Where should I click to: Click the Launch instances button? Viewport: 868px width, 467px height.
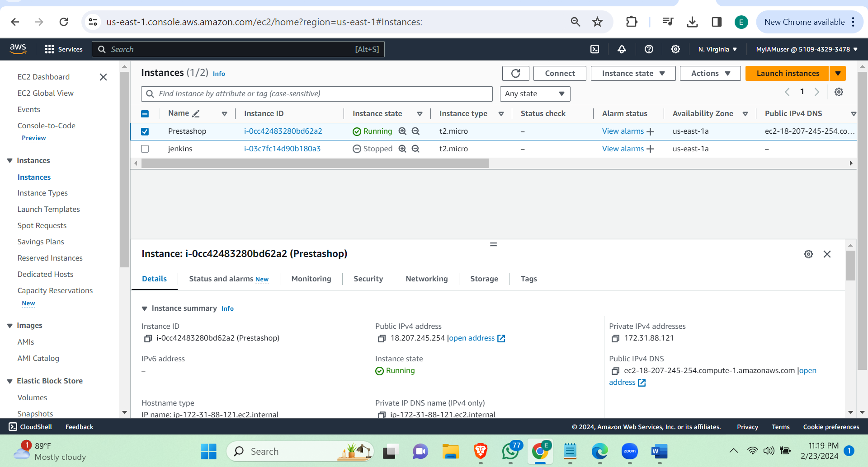click(787, 73)
